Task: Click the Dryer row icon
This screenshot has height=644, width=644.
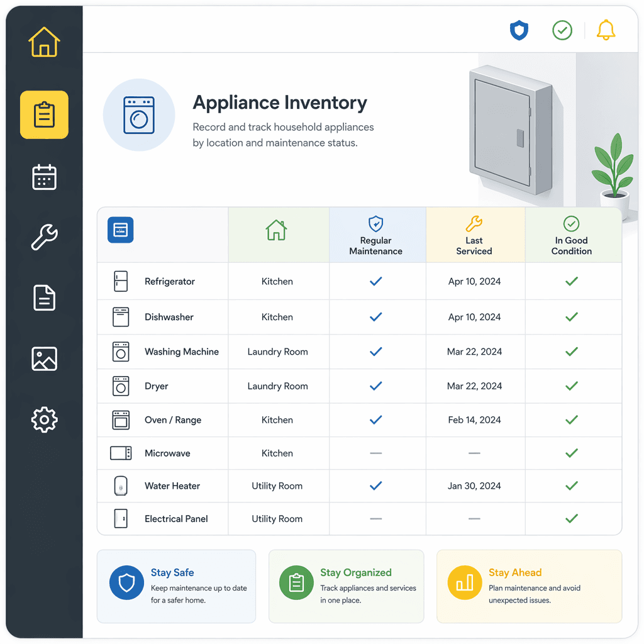Action: [121, 386]
